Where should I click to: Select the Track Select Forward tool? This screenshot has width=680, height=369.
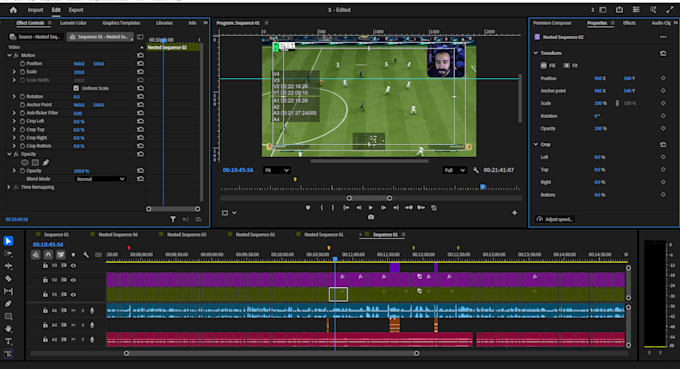8,254
